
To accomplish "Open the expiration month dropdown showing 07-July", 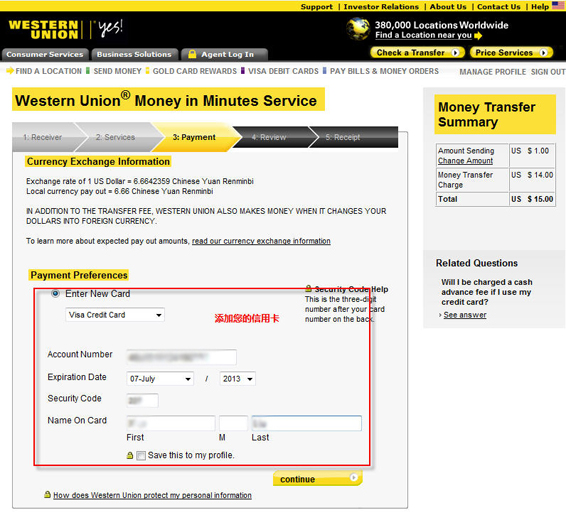I will point(160,379).
